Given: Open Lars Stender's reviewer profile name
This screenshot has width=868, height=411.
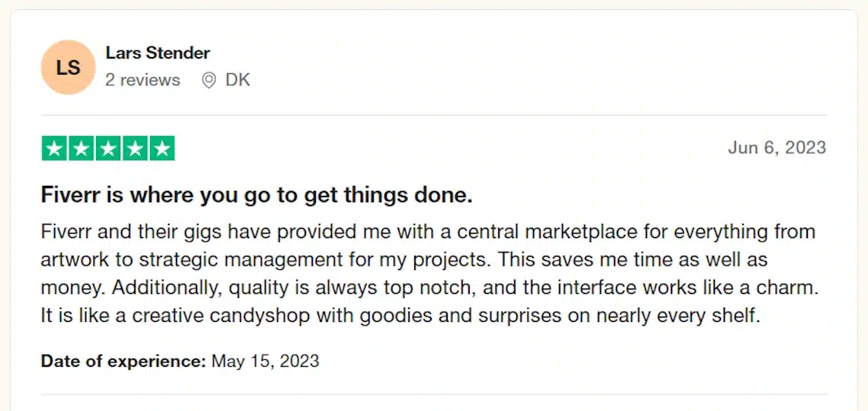Looking at the screenshot, I should 158,53.
